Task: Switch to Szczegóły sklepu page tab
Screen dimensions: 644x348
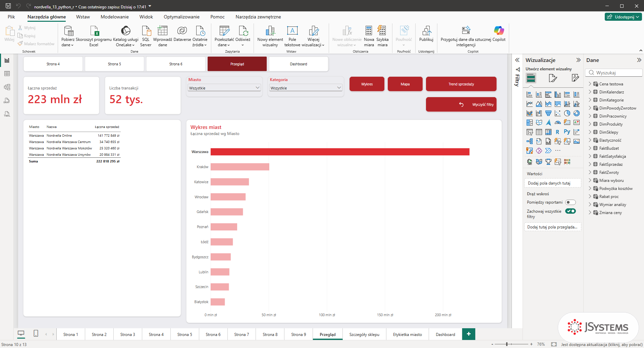Action: click(x=364, y=334)
